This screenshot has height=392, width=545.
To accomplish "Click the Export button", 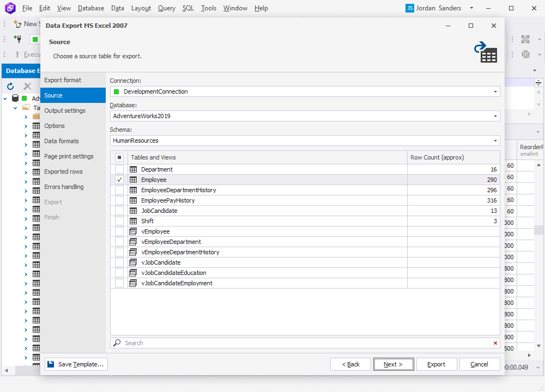I will click(437, 364).
